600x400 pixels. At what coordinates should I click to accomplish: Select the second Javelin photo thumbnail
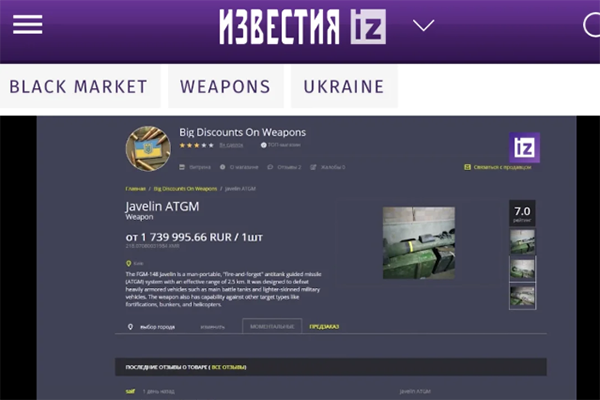pos(522,269)
